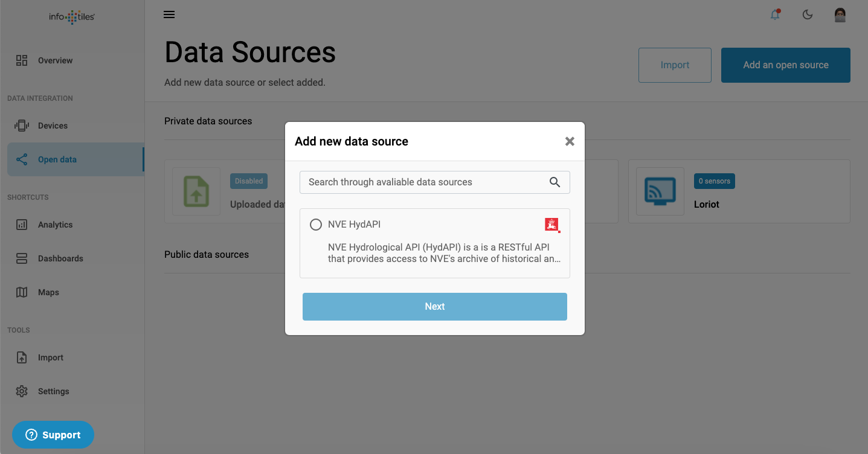The height and width of the screenshot is (454, 868).
Task: Select the NVE HydAPI radio button
Action: pos(316,225)
